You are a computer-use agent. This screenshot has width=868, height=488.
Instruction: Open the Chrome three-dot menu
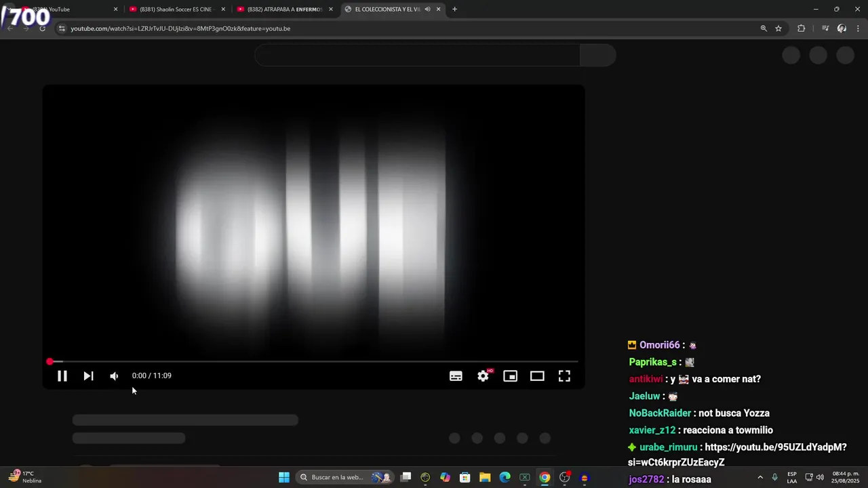click(x=859, y=28)
